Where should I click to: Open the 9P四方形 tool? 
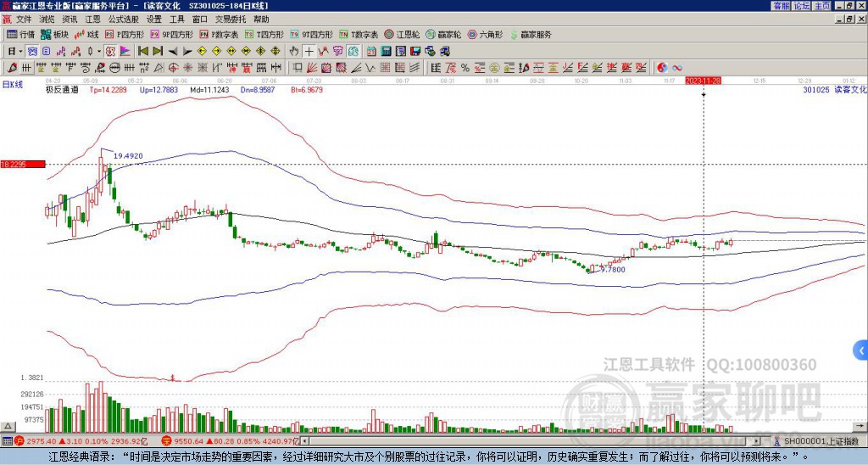pyautogui.click(x=172, y=34)
